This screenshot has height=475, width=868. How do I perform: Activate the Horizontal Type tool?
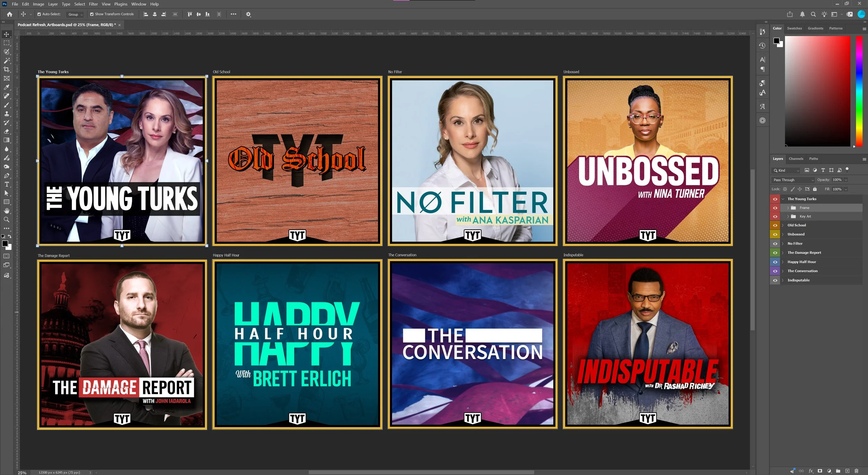point(7,184)
